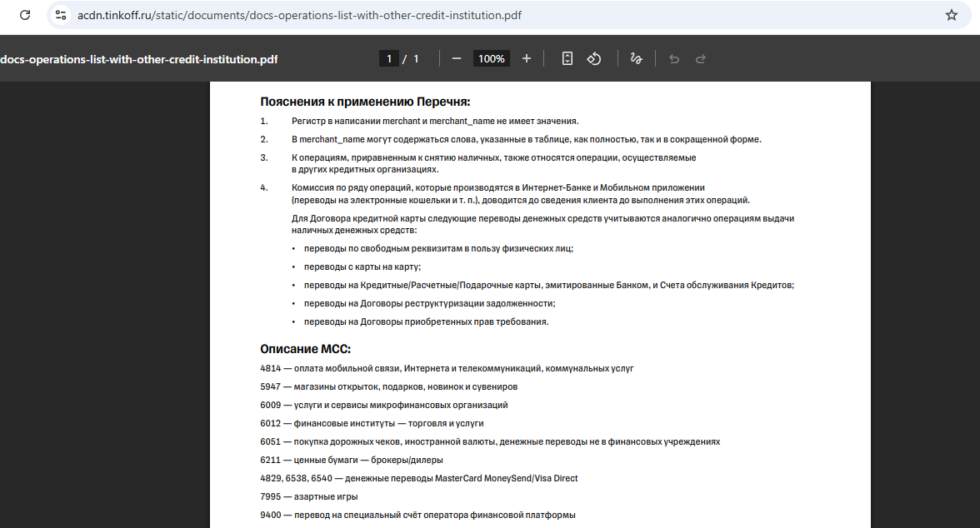980x528 pixels.
Task: Click the fit to page icon
Action: point(567,59)
